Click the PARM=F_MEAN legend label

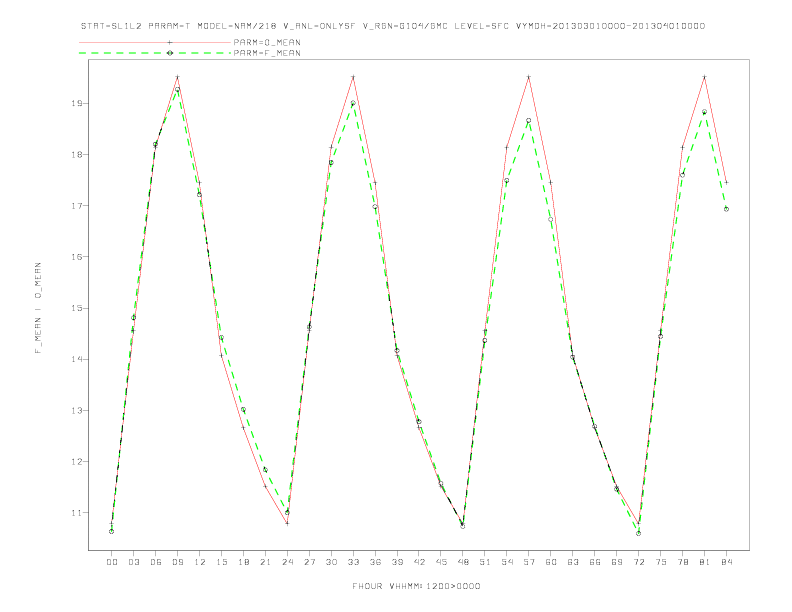click(267, 53)
